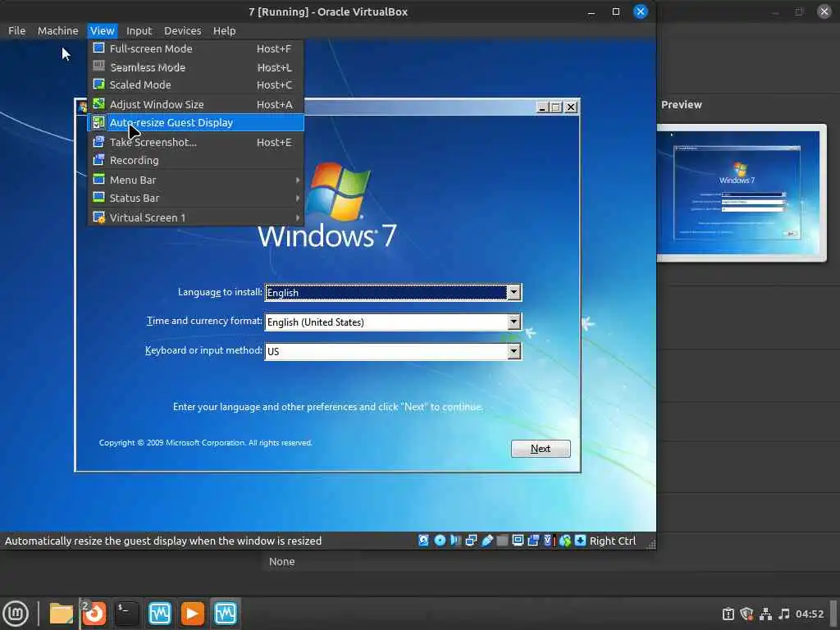
Task: Click the 'None' text in the Manager window
Action: [282, 561]
